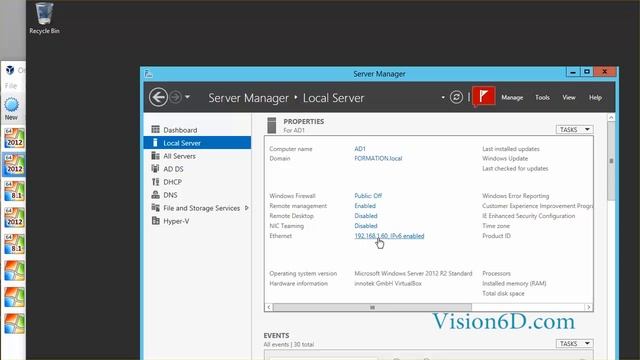Click the Local Server icon
The width and height of the screenshot is (640, 360).
[x=155, y=142]
